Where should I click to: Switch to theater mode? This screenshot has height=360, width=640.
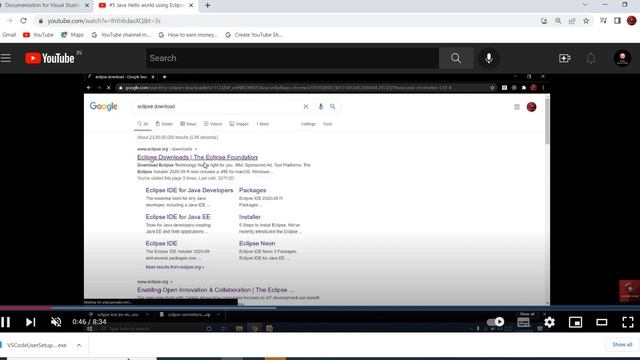[602, 322]
